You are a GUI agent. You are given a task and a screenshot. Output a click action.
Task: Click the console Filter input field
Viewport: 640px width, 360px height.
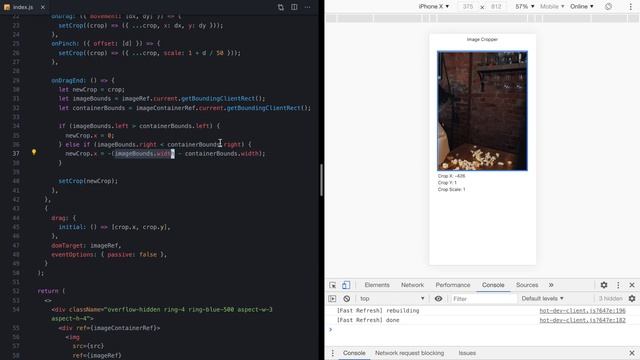483,298
